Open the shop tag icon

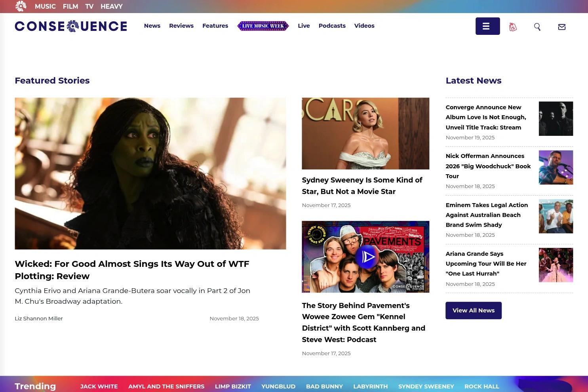tap(513, 27)
